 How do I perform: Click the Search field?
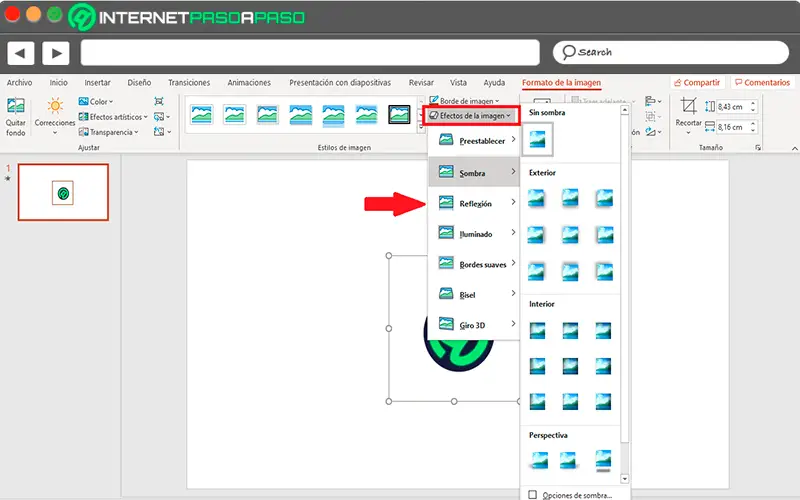tap(670, 53)
